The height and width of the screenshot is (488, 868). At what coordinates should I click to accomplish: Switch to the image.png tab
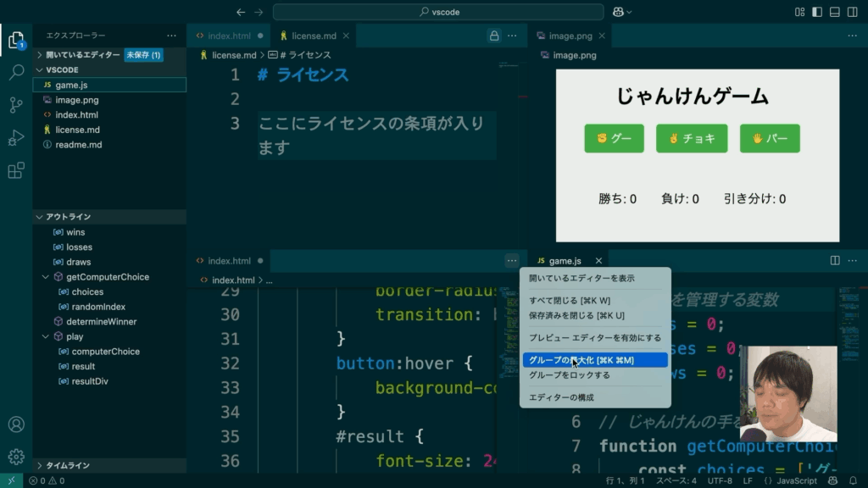pos(570,36)
